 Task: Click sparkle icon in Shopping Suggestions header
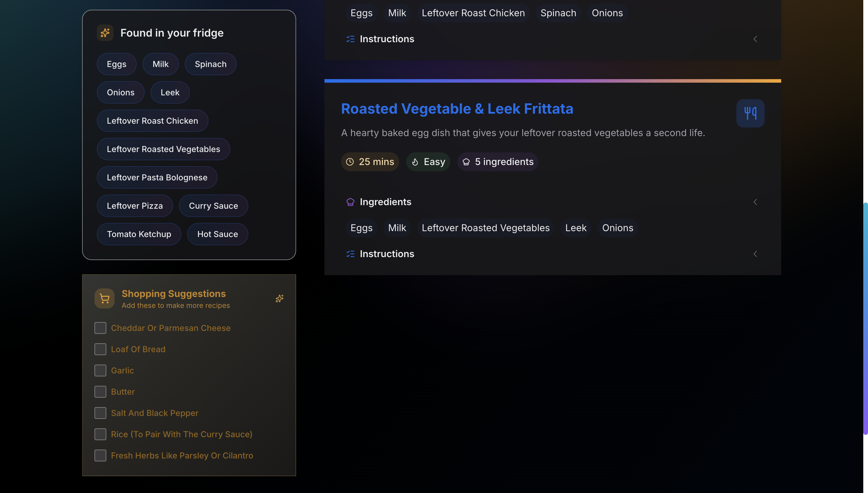coord(279,298)
